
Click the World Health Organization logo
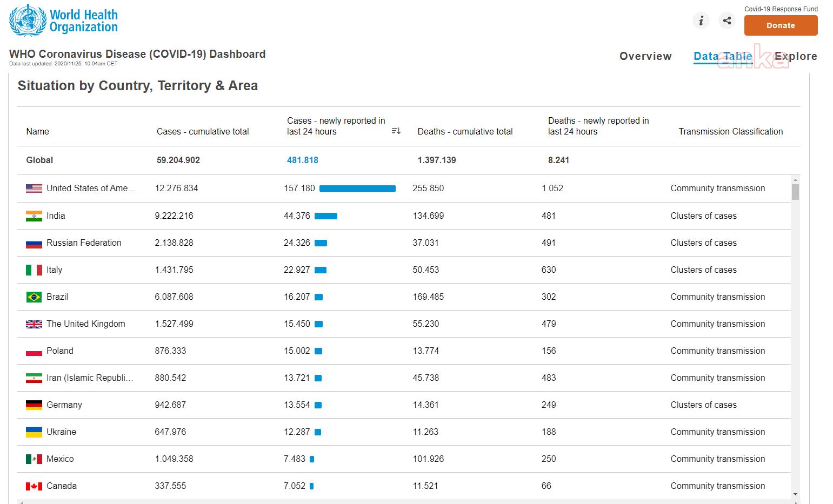63,21
